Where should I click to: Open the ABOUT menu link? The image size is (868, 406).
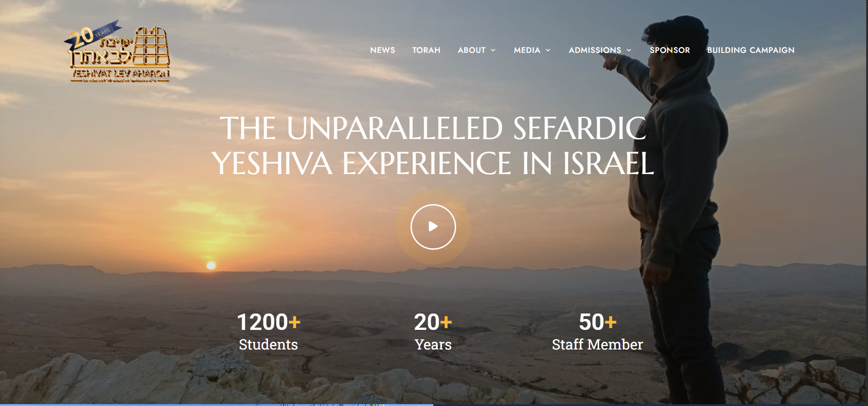472,50
